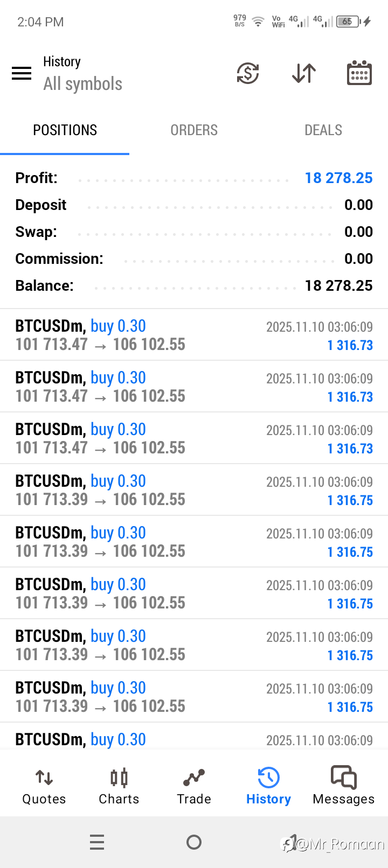Tap the Balance summary row
Image resolution: width=388 pixels, height=868 pixels.
click(194, 286)
